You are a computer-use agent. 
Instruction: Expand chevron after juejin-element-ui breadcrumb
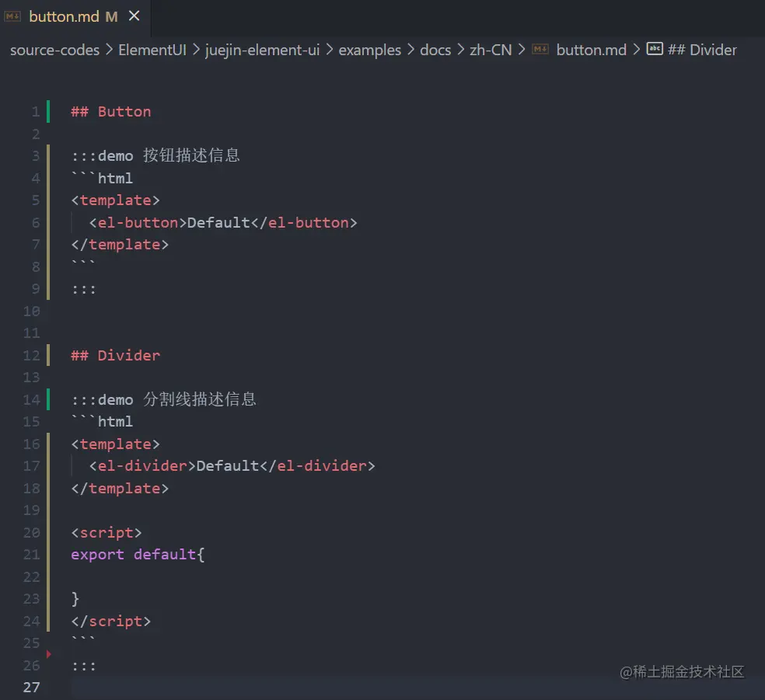pyautogui.click(x=330, y=50)
